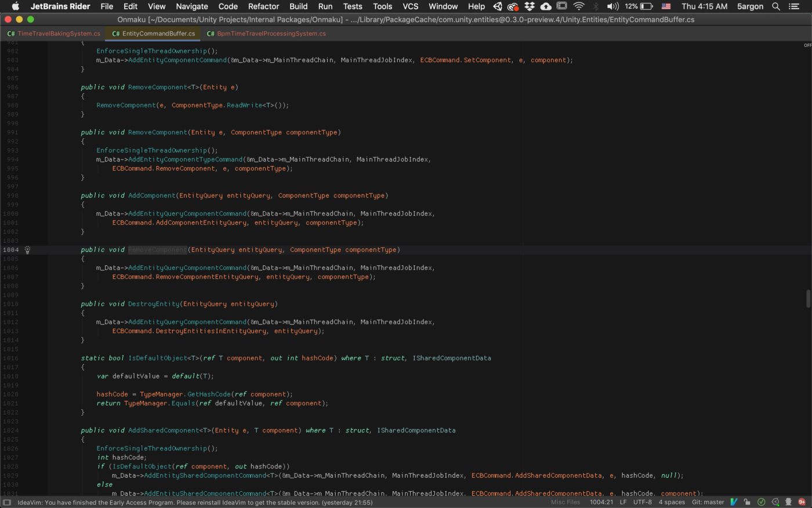Open the LF line separator selector
This screenshot has height=508, width=812.
[623, 502]
